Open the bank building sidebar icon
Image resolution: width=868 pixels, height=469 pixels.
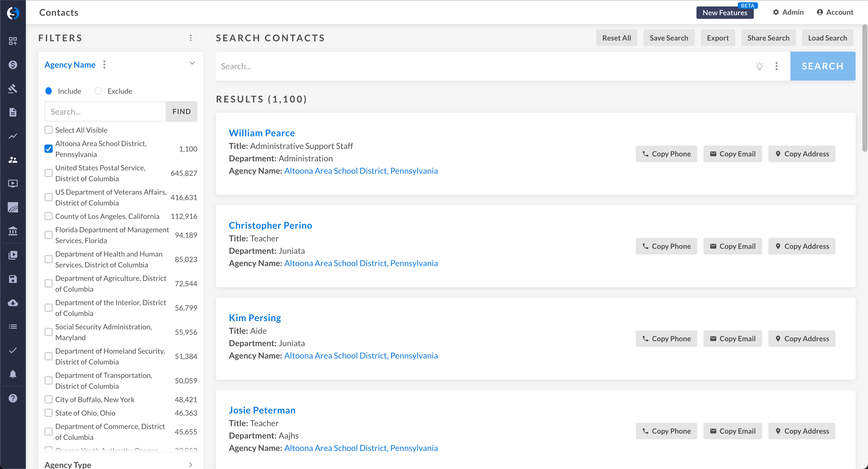[x=13, y=231]
